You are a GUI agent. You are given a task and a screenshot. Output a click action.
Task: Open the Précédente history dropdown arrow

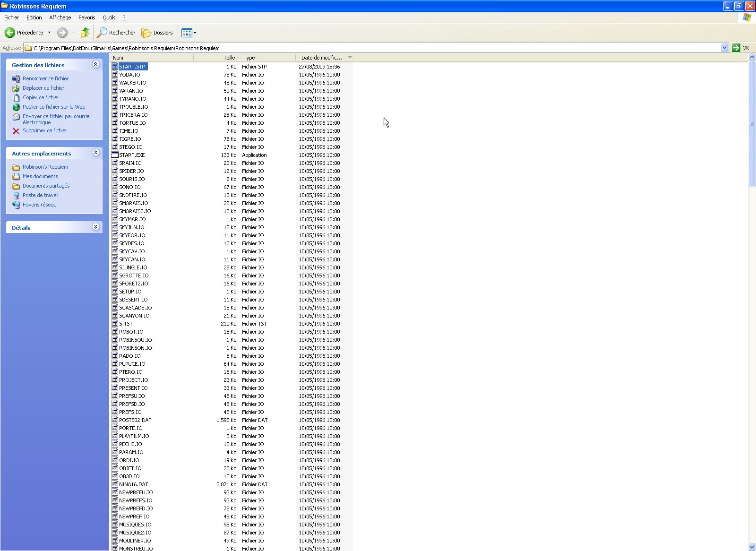[49, 33]
